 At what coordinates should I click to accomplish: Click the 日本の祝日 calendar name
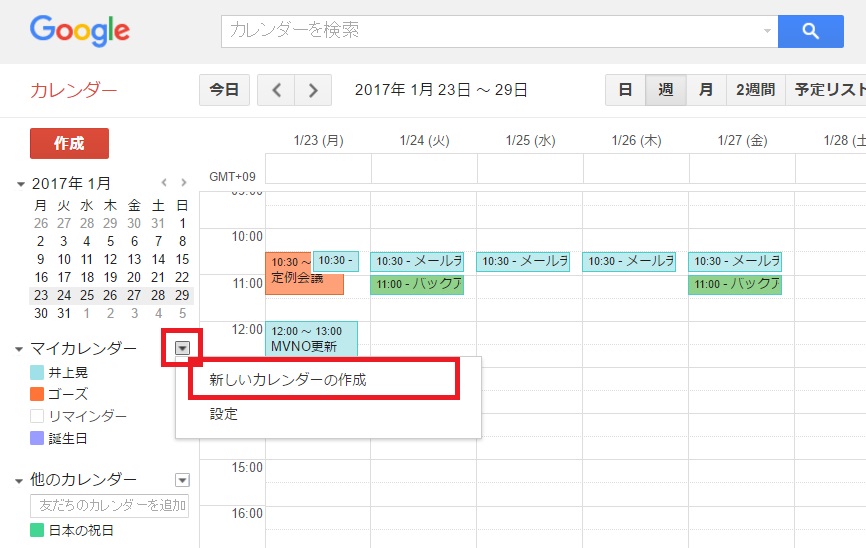click(81, 531)
